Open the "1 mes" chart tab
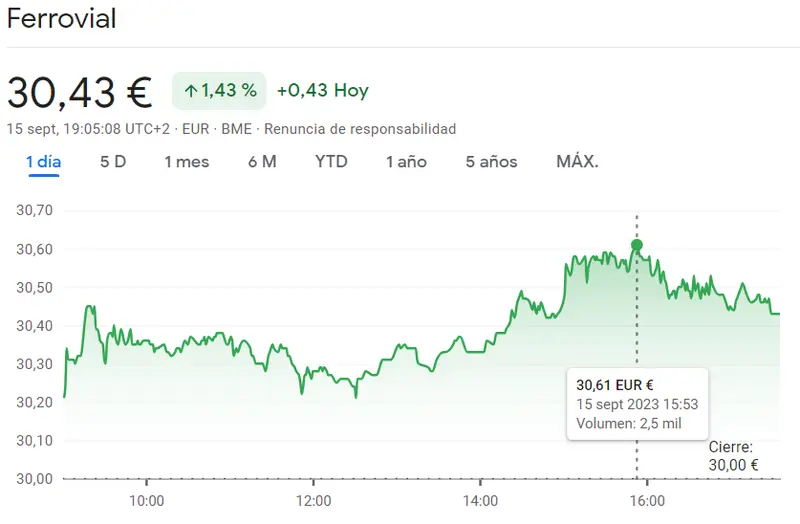 point(187,161)
